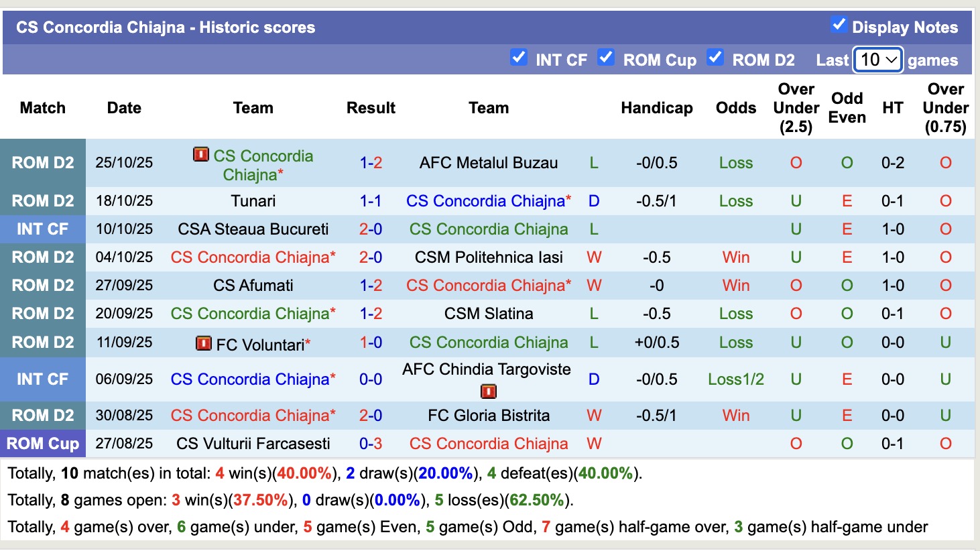The height and width of the screenshot is (551, 980).
Task: Click the 1-1 result against Tunari
Action: (371, 201)
